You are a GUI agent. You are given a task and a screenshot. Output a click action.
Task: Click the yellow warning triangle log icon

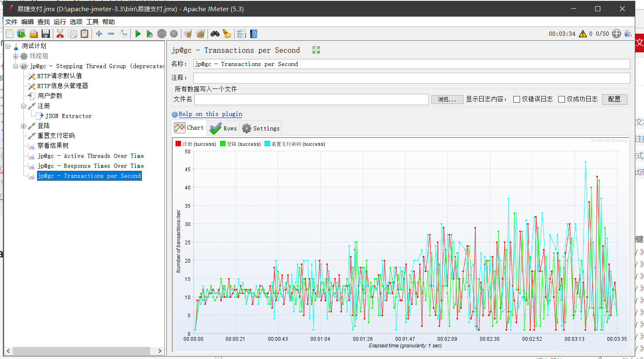[x=582, y=34]
